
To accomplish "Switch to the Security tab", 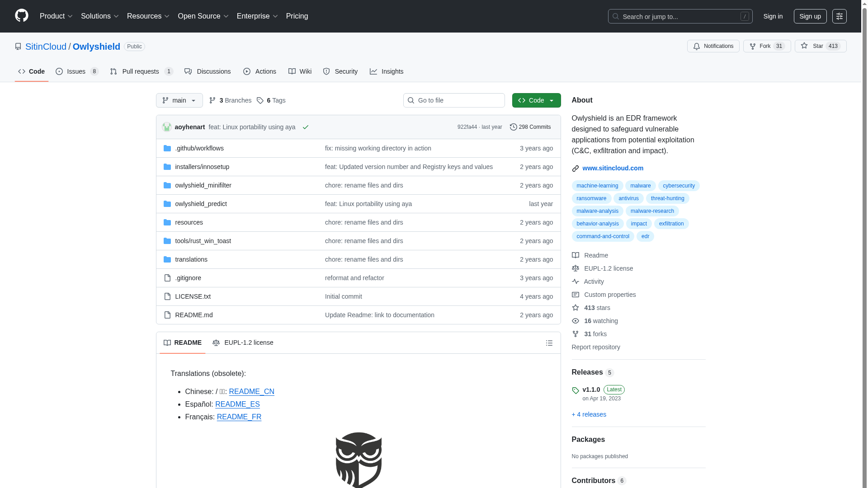I will [340, 71].
